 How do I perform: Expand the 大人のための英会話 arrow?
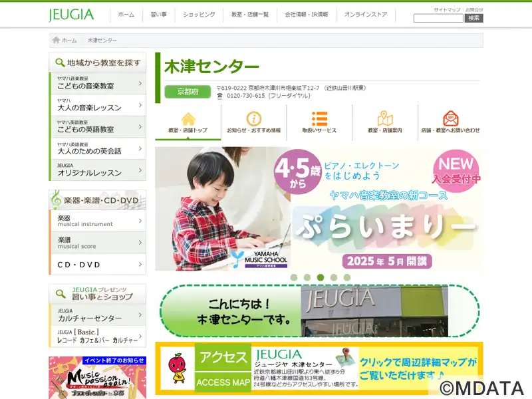(140, 148)
